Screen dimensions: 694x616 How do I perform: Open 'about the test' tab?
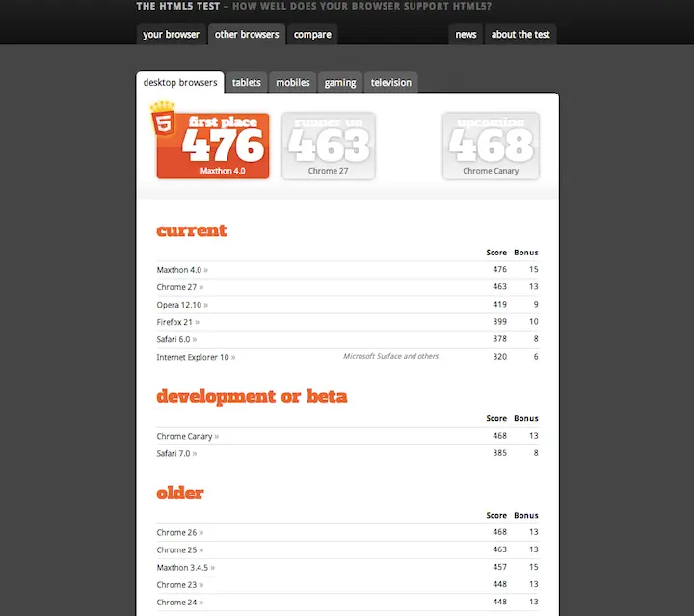click(520, 34)
